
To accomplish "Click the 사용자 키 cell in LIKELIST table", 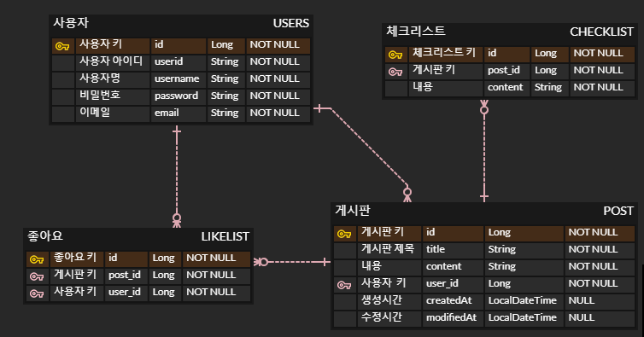I will click(x=77, y=293).
